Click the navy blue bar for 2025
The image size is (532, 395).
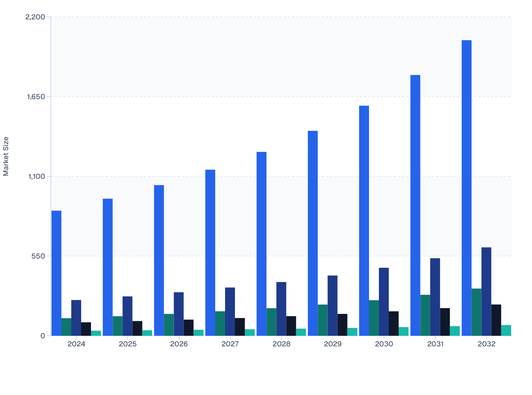coord(127,316)
